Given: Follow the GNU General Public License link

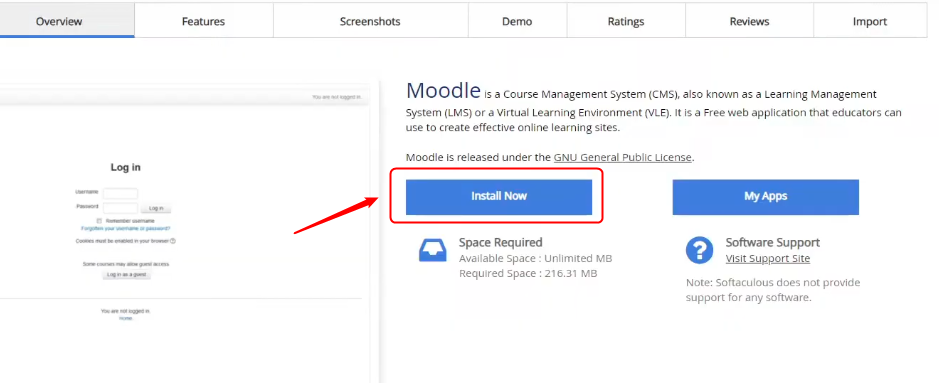Looking at the screenshot, I should coord(623,157).
